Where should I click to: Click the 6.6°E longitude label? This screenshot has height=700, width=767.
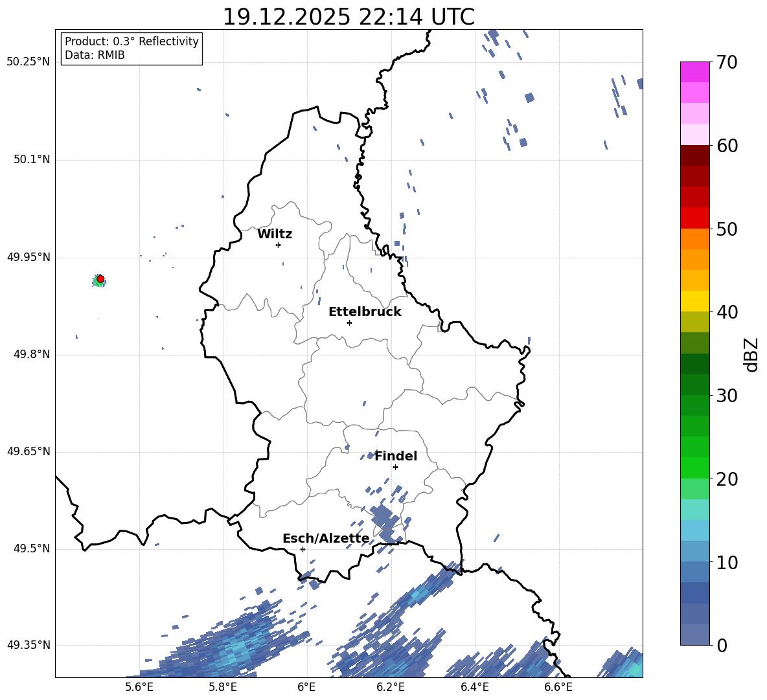[558, 687]
